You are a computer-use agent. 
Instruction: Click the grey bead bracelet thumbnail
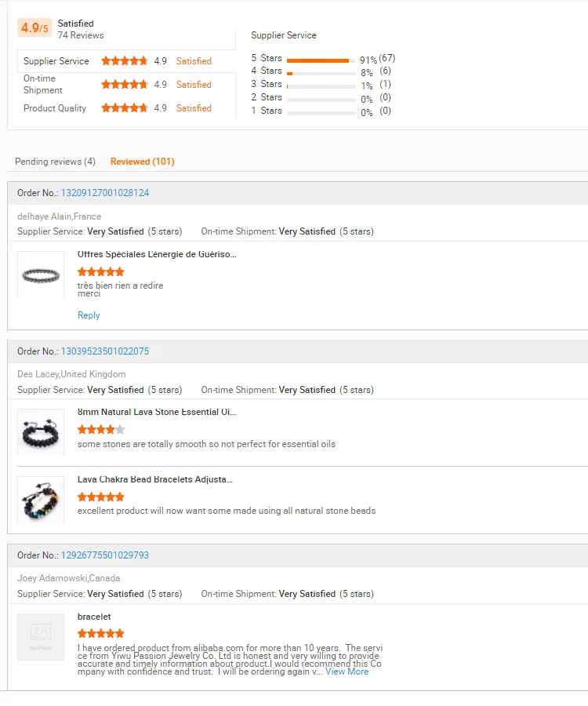tap(41, 275)
